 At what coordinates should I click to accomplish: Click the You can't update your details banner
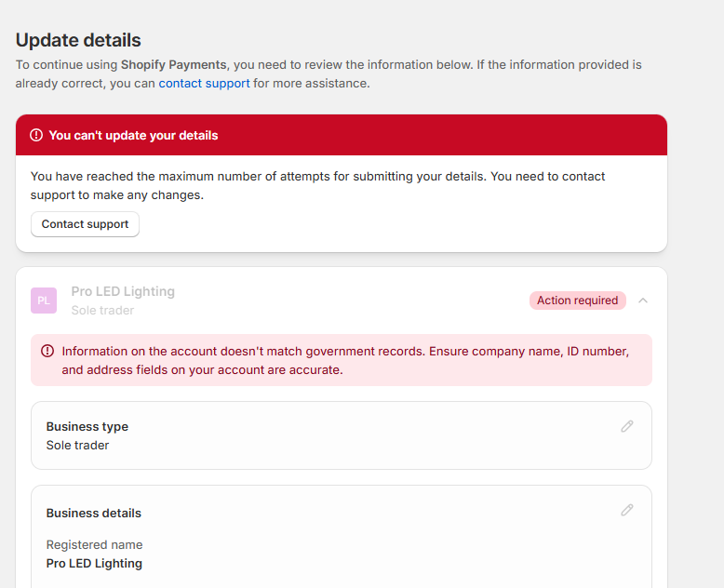click(x=342, y=135)
